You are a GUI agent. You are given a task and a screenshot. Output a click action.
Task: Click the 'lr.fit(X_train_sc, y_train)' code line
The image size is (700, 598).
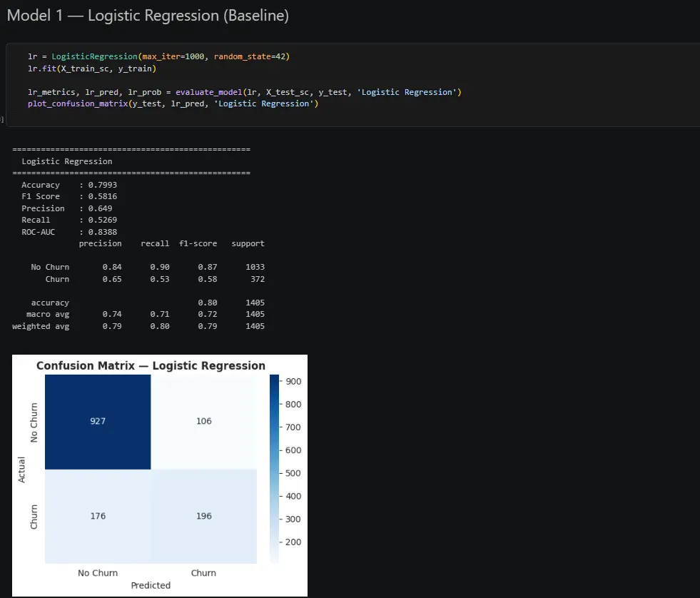[x=92, y=69]
